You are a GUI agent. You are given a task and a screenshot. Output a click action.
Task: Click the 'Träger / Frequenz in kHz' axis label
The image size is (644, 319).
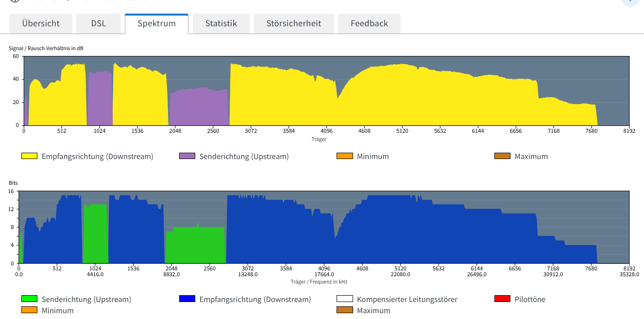coord(319,282)
